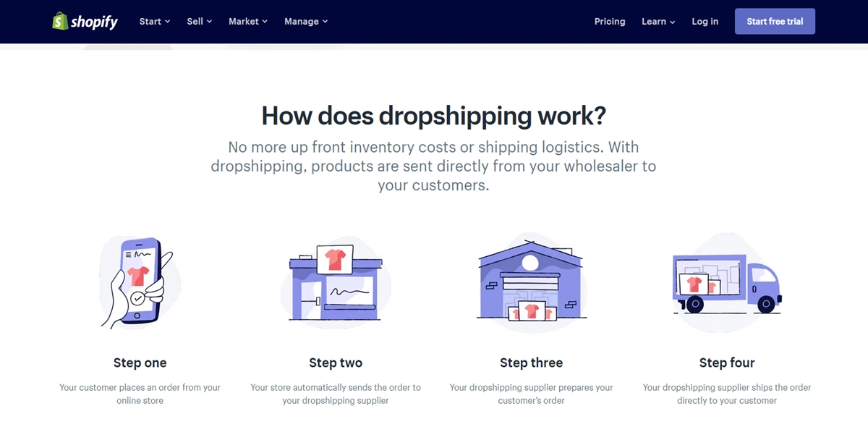
Task: Go to the Pricing page
Action: (610, 22)
